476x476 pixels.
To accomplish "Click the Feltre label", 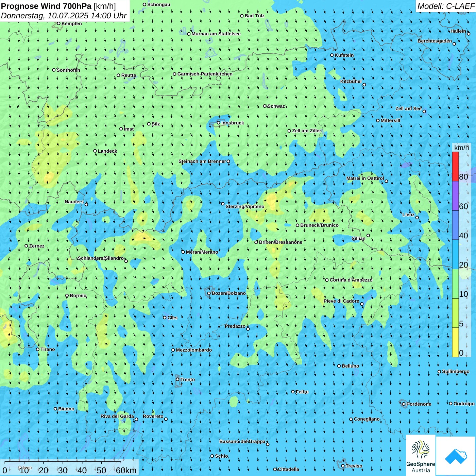I will click(302, 392).
